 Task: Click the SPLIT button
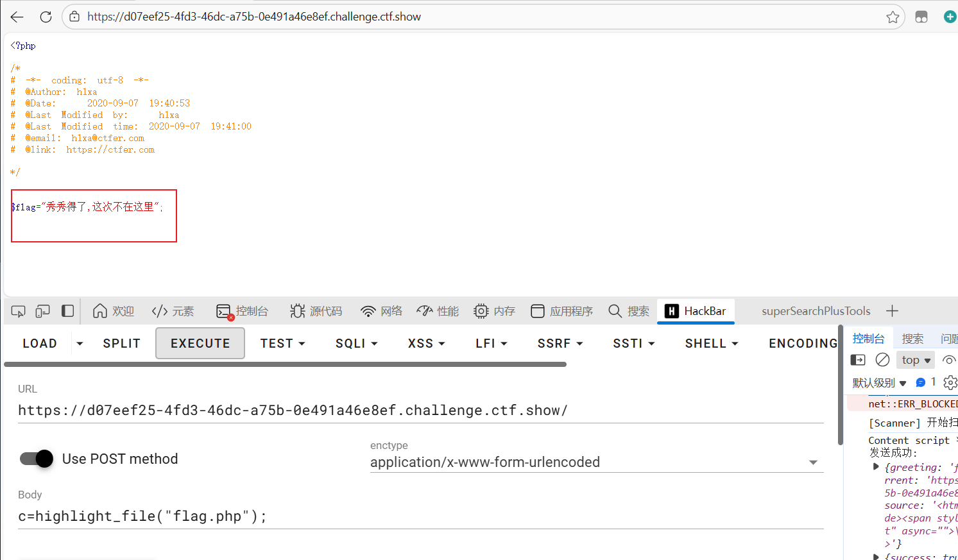tap(121, 343)
